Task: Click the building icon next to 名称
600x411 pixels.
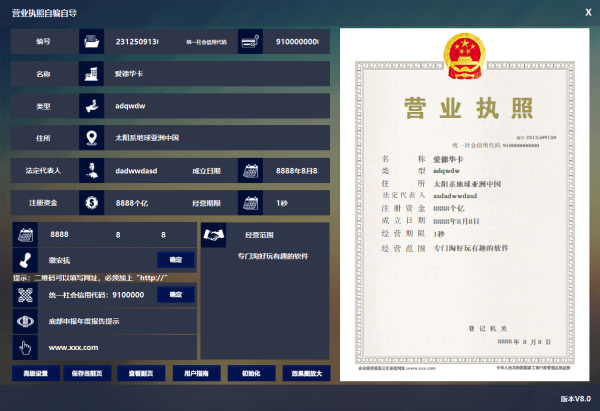Action: pyautogui.click(x=91, y=74)
